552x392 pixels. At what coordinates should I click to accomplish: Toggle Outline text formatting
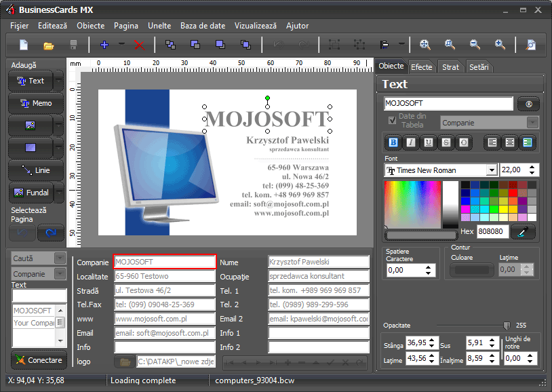click(464, 142)
